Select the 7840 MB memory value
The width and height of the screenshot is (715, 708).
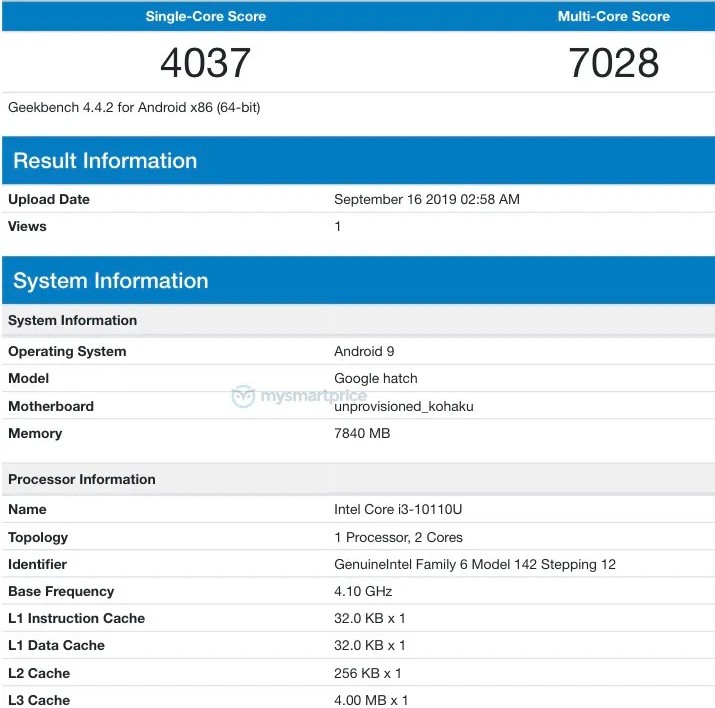pyautogui.click(x=362, y=433)
